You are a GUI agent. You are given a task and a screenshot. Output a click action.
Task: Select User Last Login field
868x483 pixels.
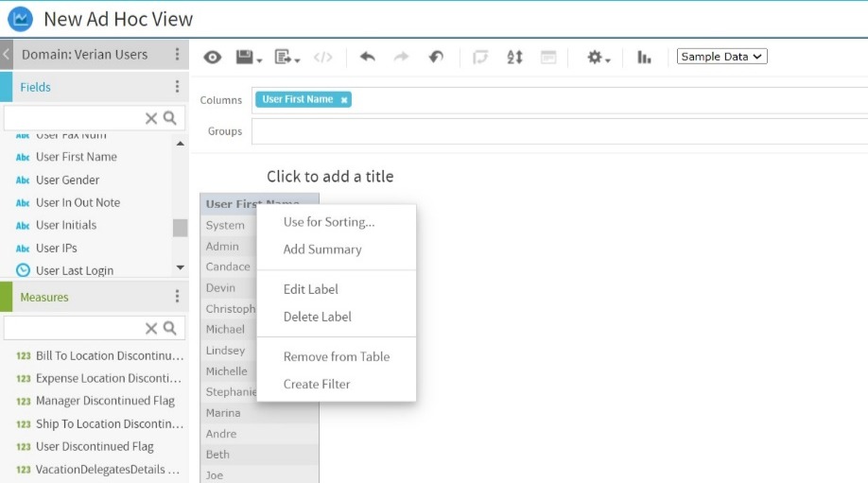(x=75, y=270)
